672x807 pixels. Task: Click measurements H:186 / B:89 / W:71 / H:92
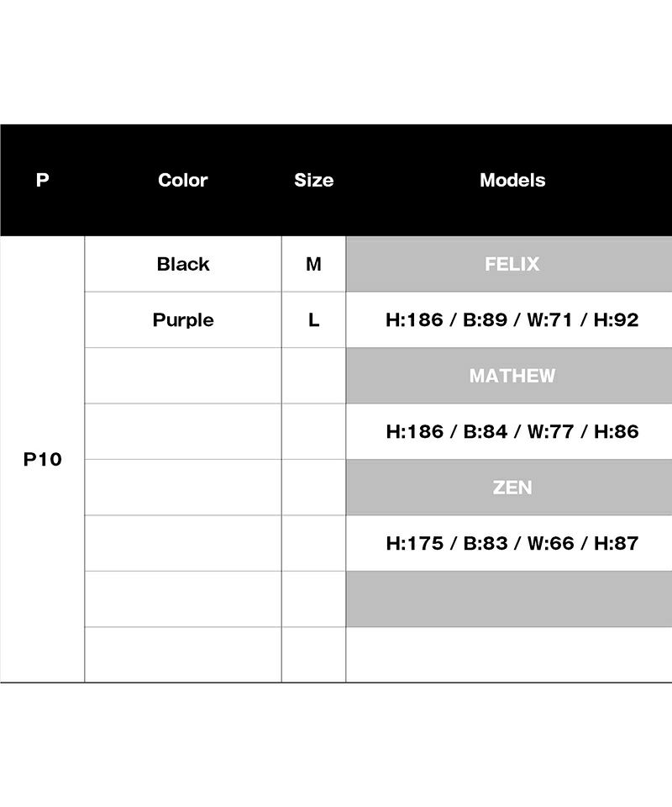pyautogui.click(x=512, y=320)
